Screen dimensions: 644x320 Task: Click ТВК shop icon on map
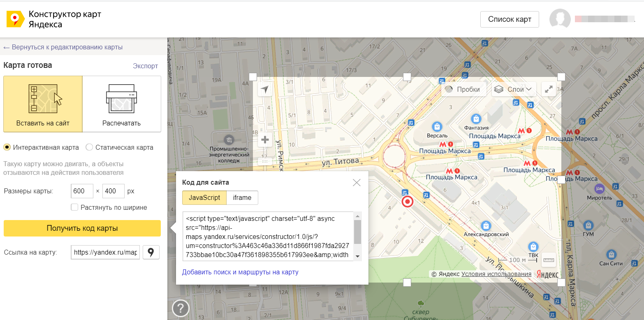tap(533, 246)
